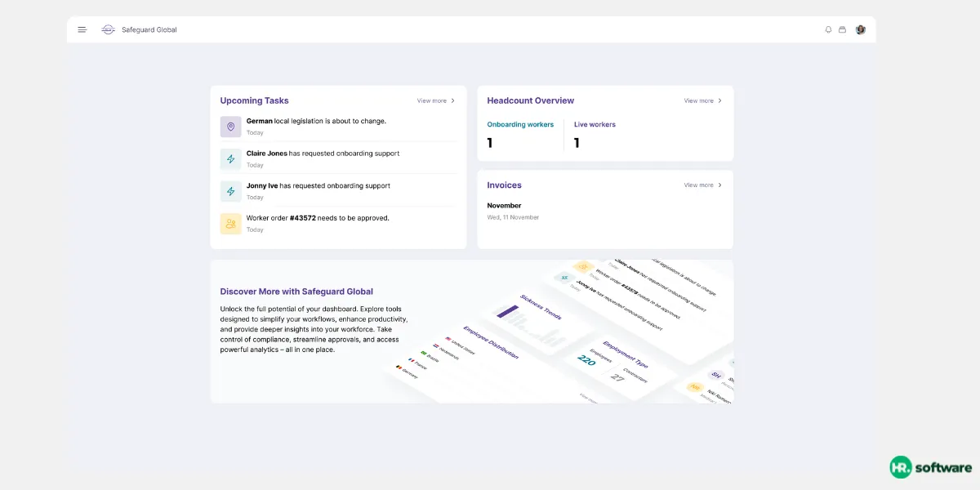Click the Safeguard Global title text
980x490 pixels.
(x=149, y=30)
